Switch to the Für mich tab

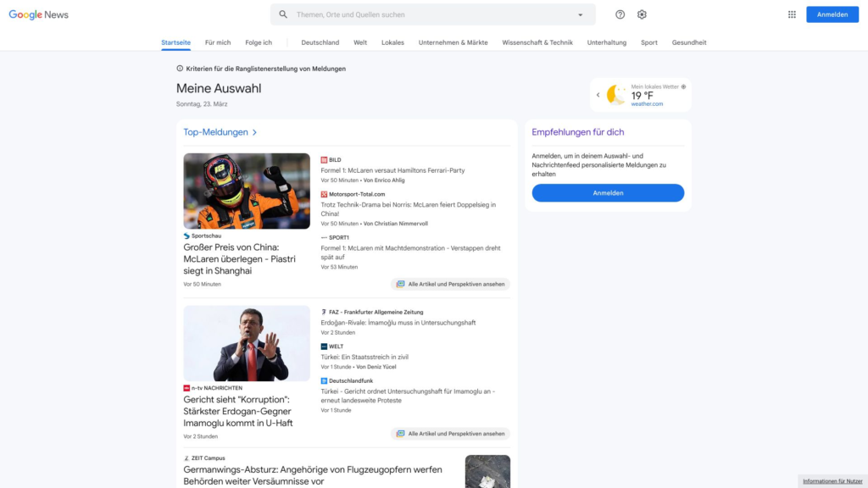tap(218, 42)
